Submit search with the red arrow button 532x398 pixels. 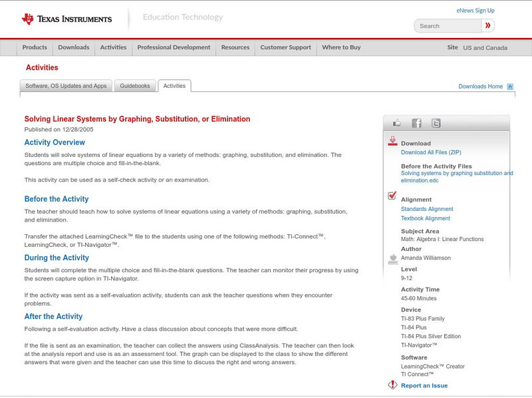[x=487, y=25]
